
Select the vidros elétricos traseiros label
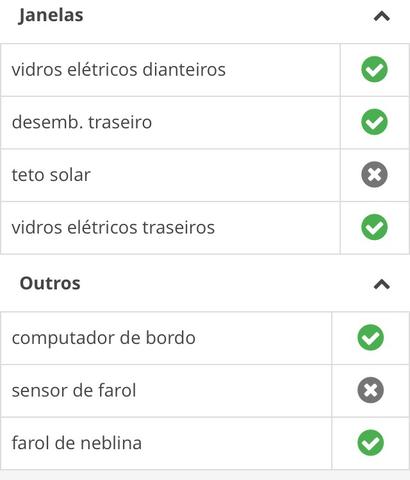tap(113, 228)
